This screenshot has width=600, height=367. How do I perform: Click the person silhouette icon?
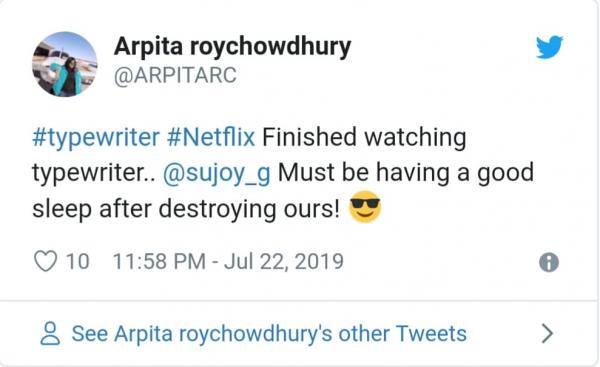point(50,334)
